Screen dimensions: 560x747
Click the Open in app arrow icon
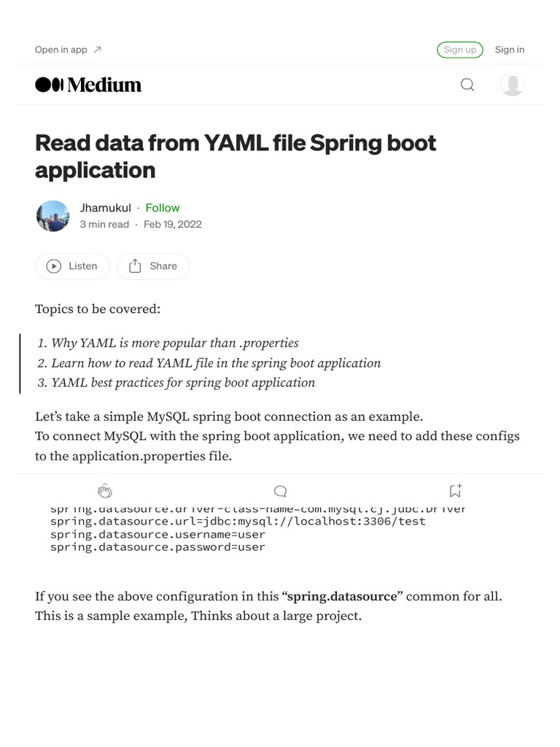coord(98,50)
